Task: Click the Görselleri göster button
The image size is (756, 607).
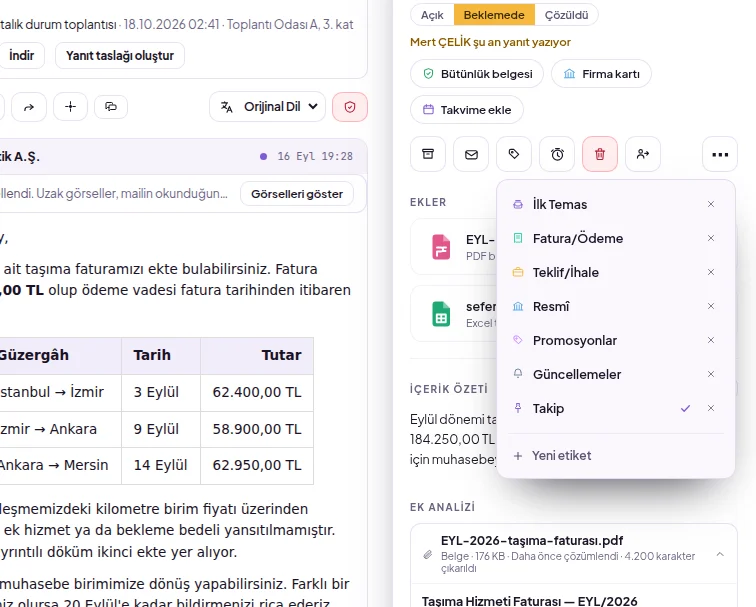Action: tap(297, 194)
